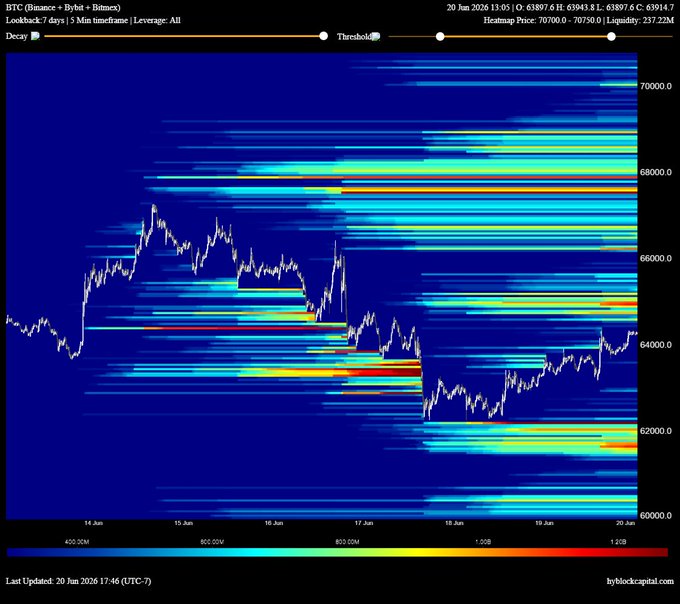680x604 pixels.
Task: Click the info icon beside Threshold
Action: point(376,36)
